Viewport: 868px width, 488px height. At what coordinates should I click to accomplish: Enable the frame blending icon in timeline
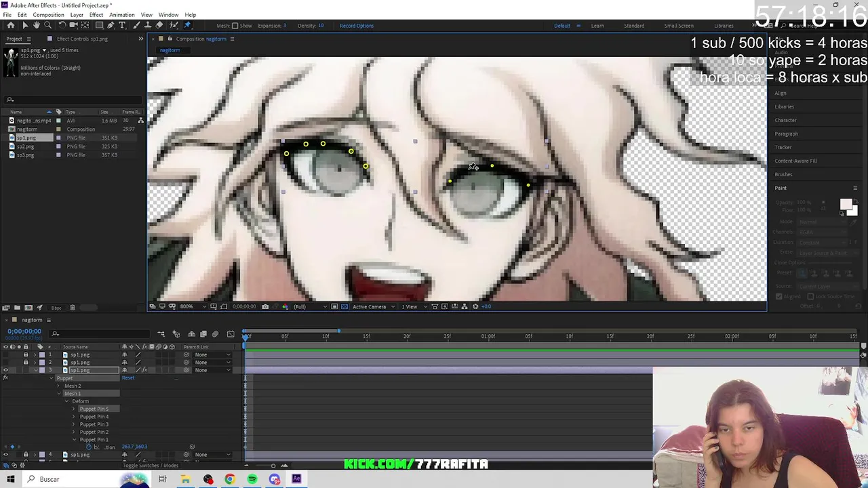203,333
